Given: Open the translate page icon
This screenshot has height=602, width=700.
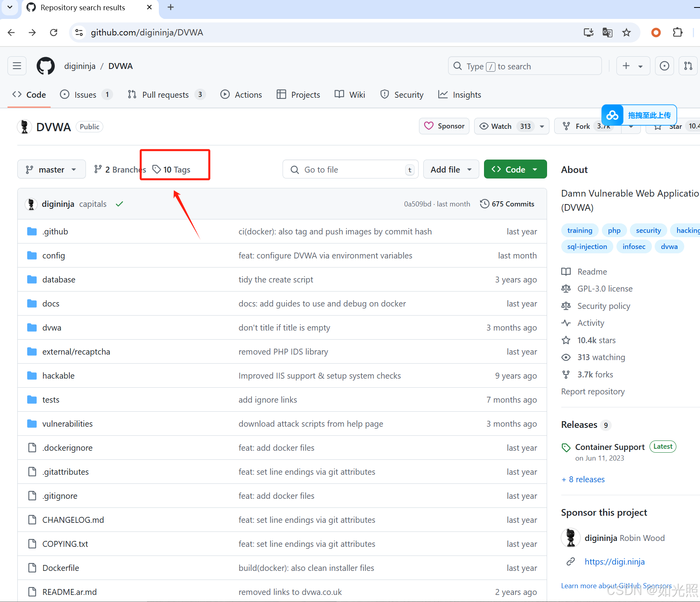Looking at the screenshot, I should coord(607,32).
